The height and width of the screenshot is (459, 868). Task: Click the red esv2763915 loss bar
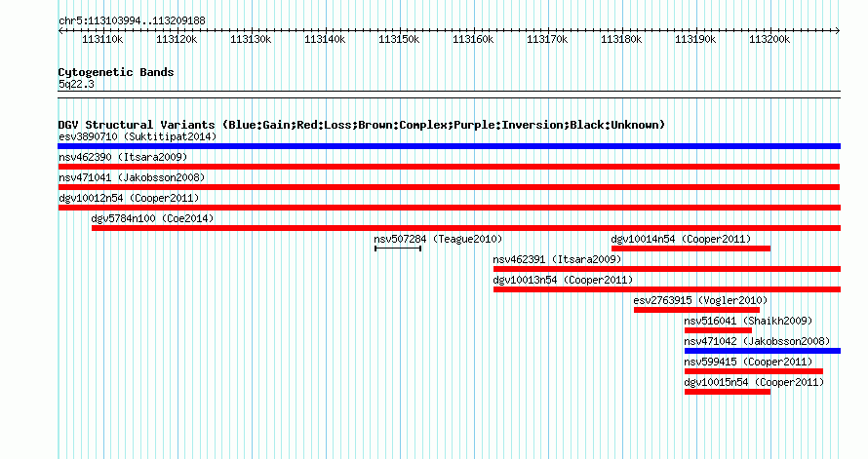[697, 310]
